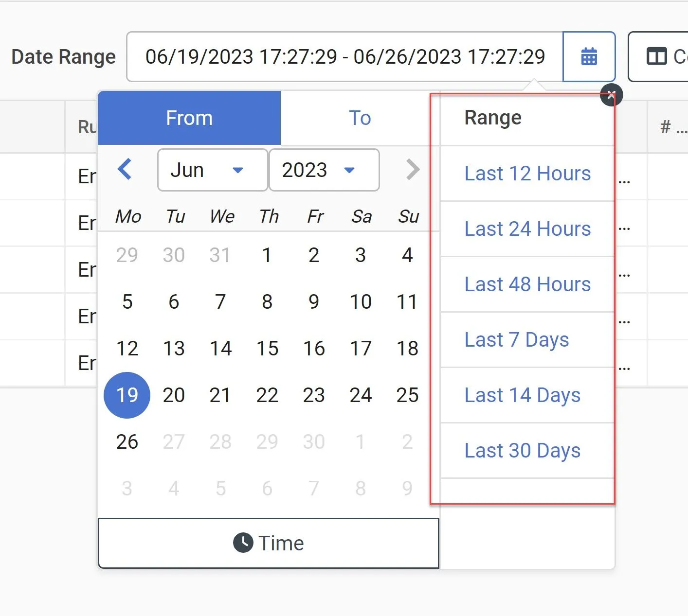
Task: Switch to the From tab
Action: [189, 118]
